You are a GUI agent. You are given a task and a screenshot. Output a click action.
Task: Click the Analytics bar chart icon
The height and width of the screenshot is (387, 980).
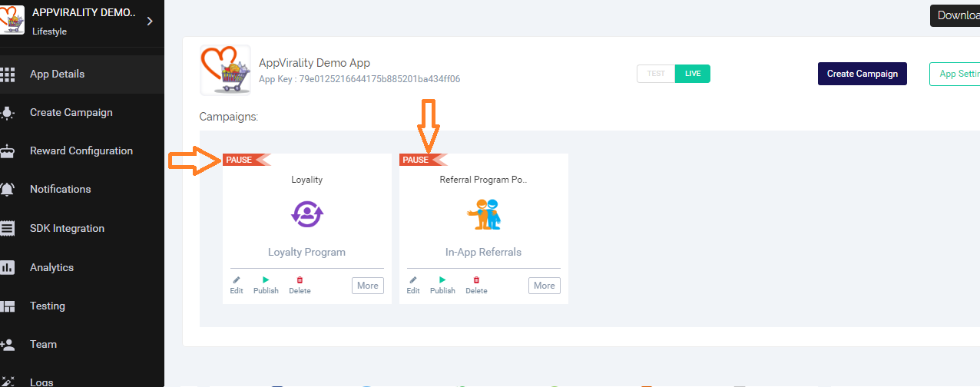pyautogui.click(x=8, y=267)
